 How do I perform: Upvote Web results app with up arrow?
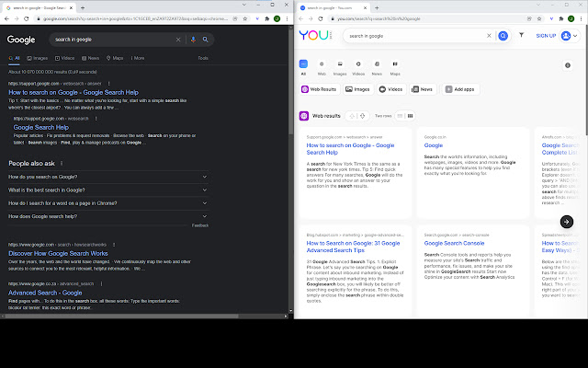click(x=352, y=116)
